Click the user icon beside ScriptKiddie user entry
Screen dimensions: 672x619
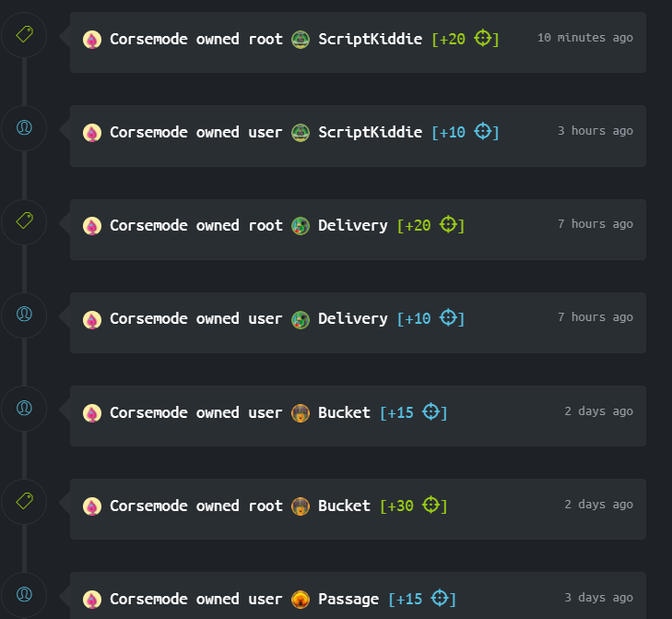25,127
